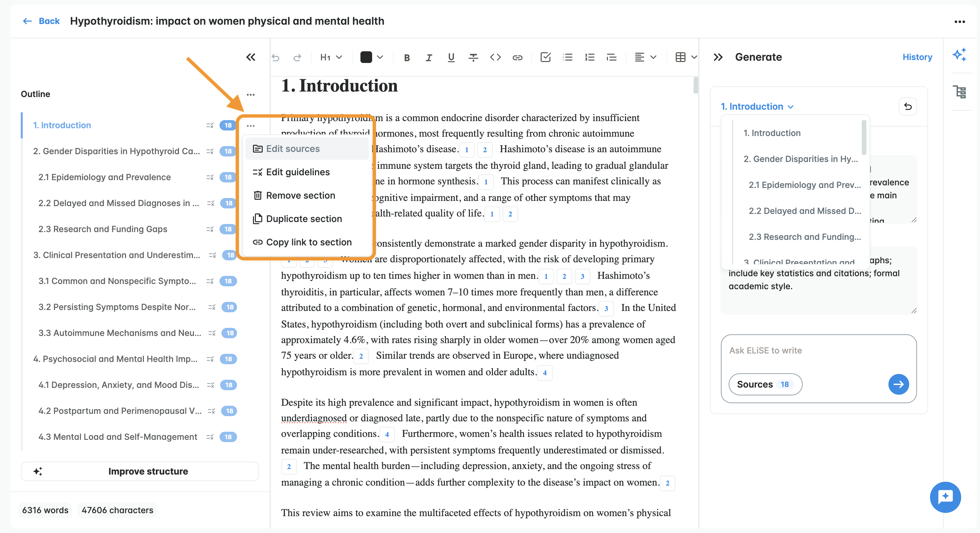Screen dimensions: 980x533
Task: Open the top-right more options menu
Action: (x=960, y=22)
